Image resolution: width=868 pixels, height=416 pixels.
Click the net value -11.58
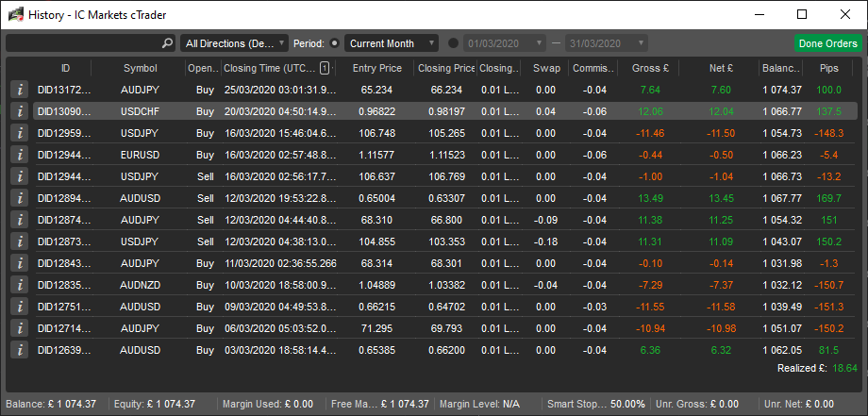tap(720, 307)
